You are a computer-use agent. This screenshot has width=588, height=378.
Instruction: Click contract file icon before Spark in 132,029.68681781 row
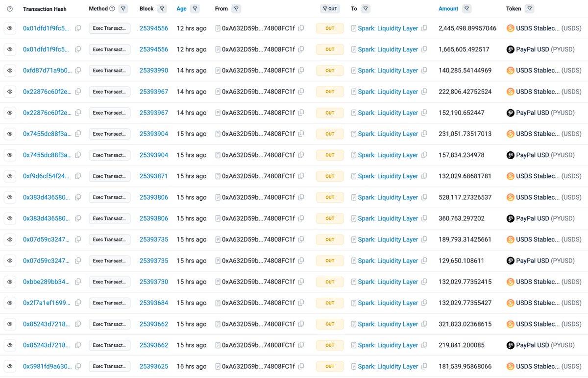[354, 176]
